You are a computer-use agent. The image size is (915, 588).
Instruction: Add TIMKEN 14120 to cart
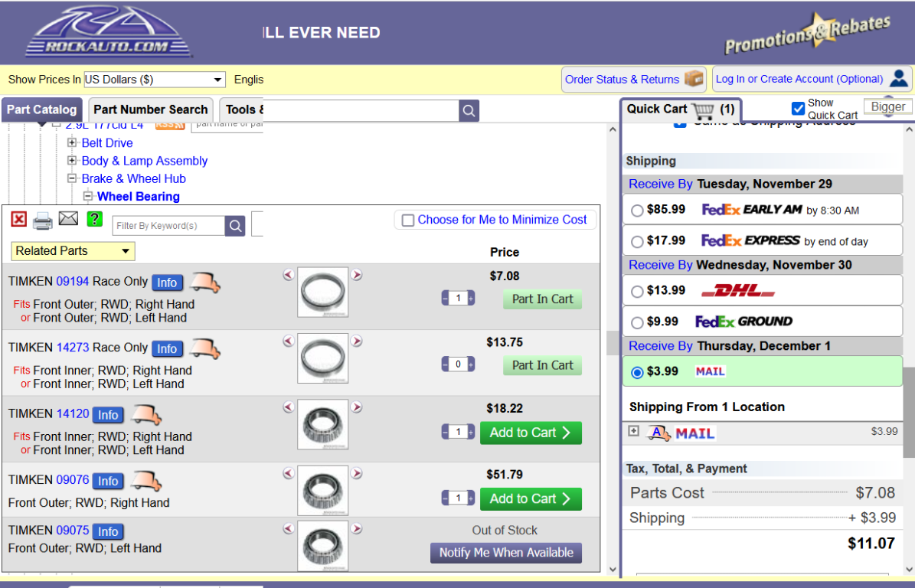[x=530, y=433]
